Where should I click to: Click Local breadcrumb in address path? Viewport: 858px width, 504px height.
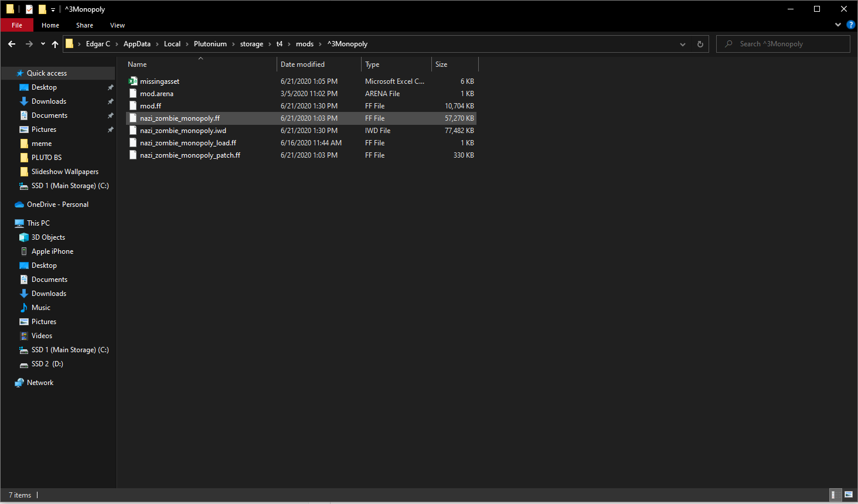[x=172, y=44]
